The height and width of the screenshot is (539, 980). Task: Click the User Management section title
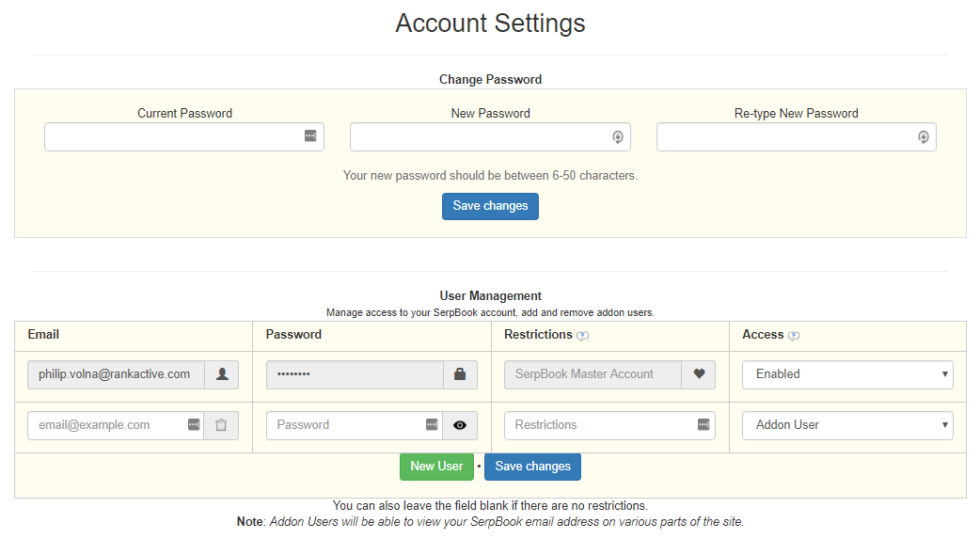click(x=490, y=295)
